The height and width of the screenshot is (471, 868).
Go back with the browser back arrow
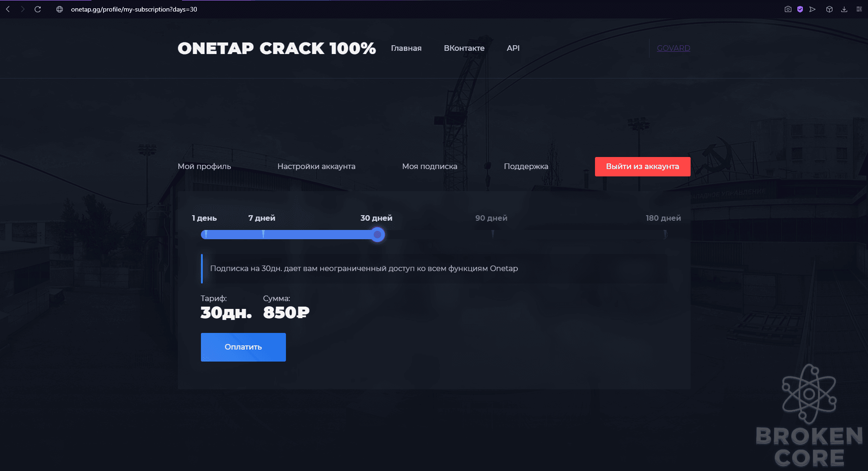8,9
